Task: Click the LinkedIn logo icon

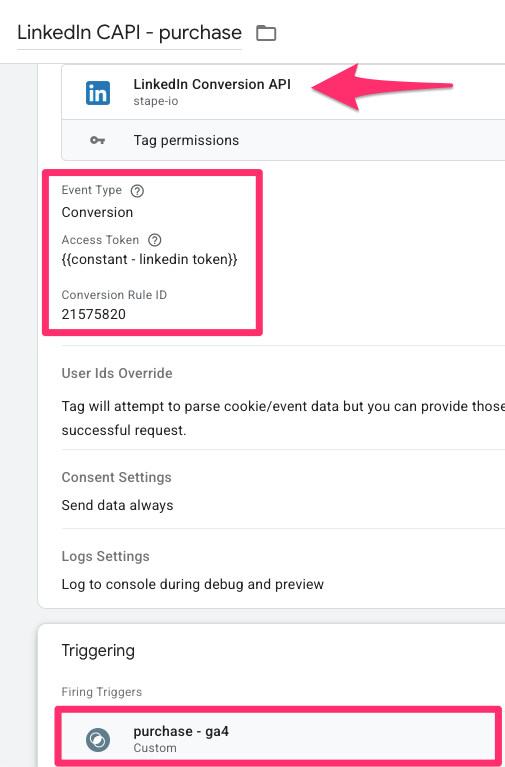Action: click(x=98, y=93)
